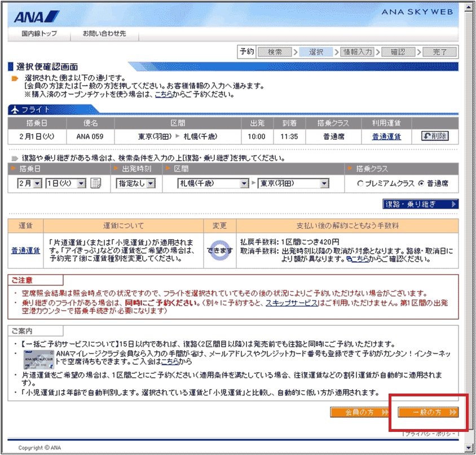
Task: Click the 削除 delete button for ANA 059
Action: 435,136
